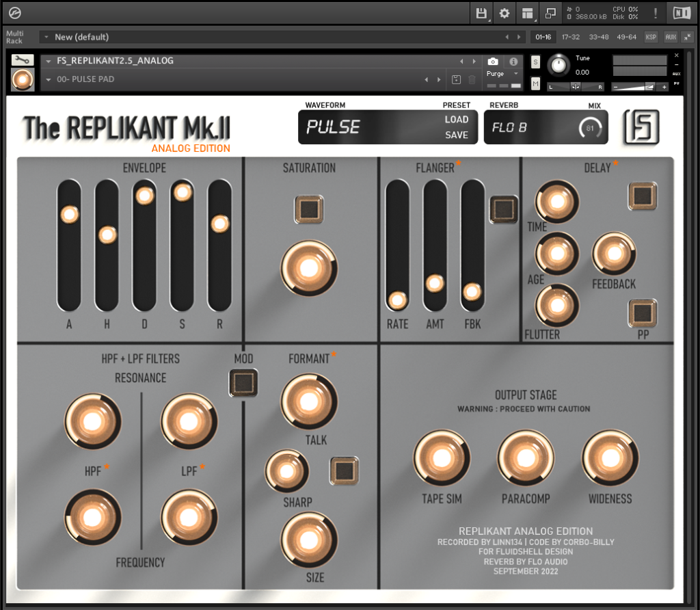Open the settings gear options

coord(504,14)
